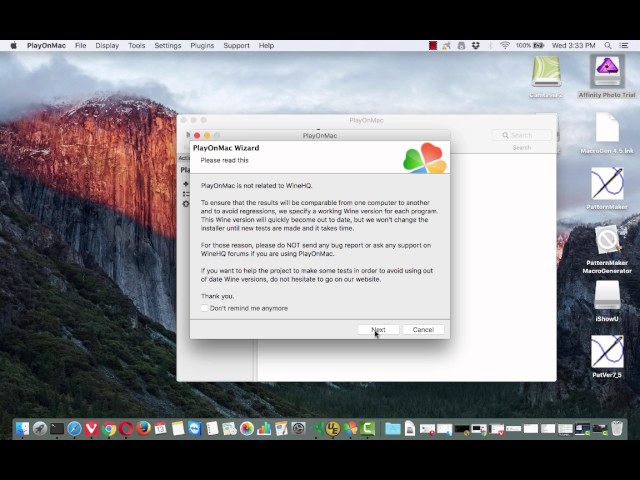
Task: Open UltraEdit from the Dock
Action: [333, 429]
